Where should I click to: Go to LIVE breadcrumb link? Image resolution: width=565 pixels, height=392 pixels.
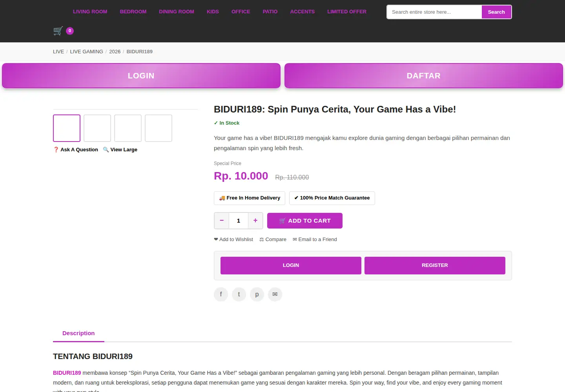pyautogui.click(x=58, y=52)
